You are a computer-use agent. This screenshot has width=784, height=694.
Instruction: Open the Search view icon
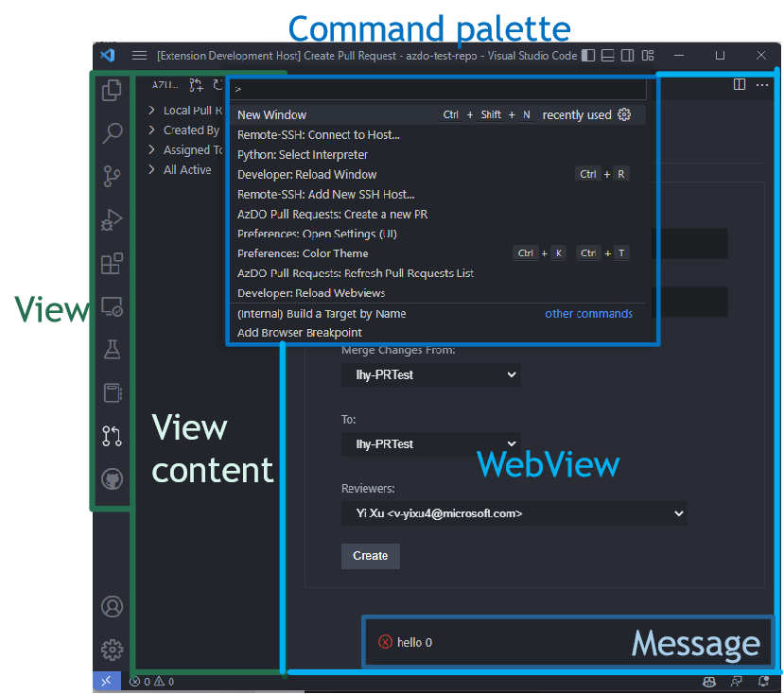[112, 132]
